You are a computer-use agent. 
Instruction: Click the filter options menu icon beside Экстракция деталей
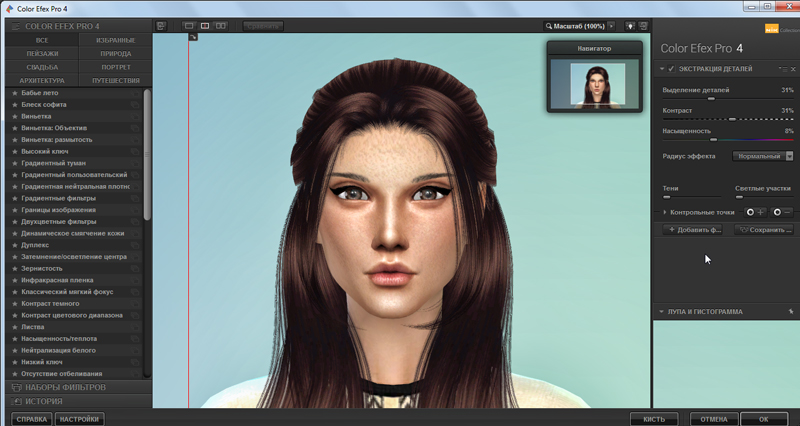783,69
